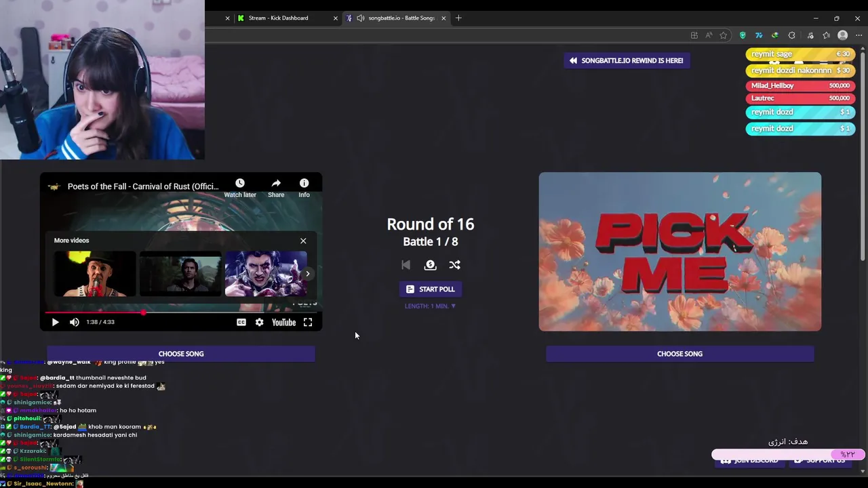Viewport: 868px width, 488px height.
Task: Choose the left song Carnival of Rust
Action: (181, 354)
